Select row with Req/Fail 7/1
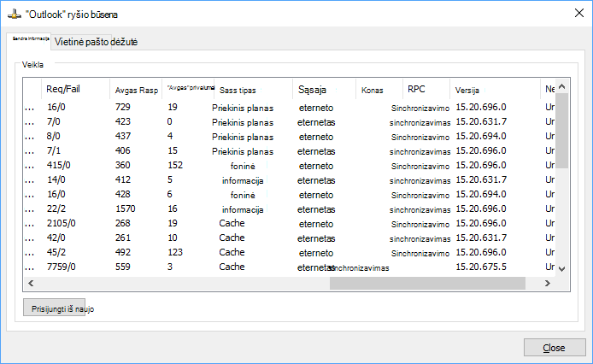This screenshot has width=593, height=364. (x=290, y=151)
